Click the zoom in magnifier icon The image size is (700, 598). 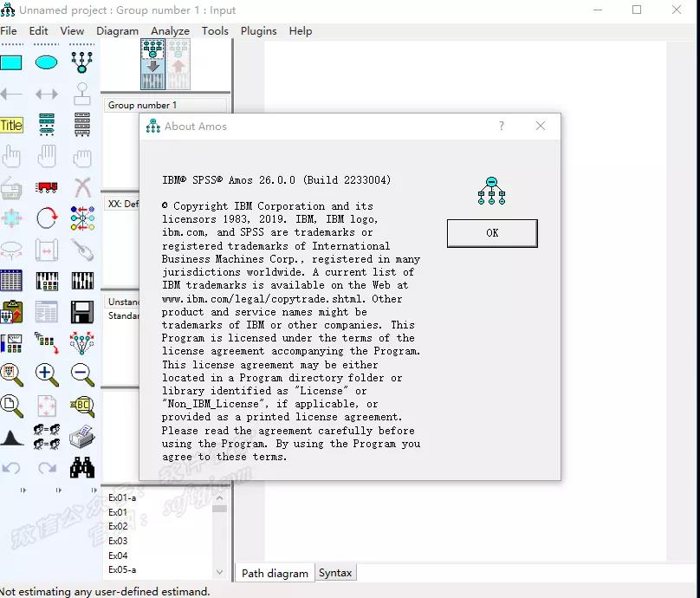47,374
